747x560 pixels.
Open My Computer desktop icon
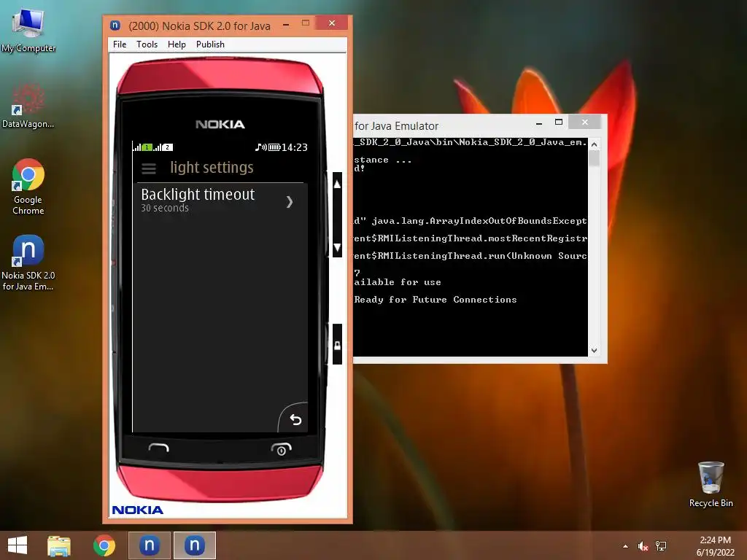pyautogui.click(x=28, y=30)
